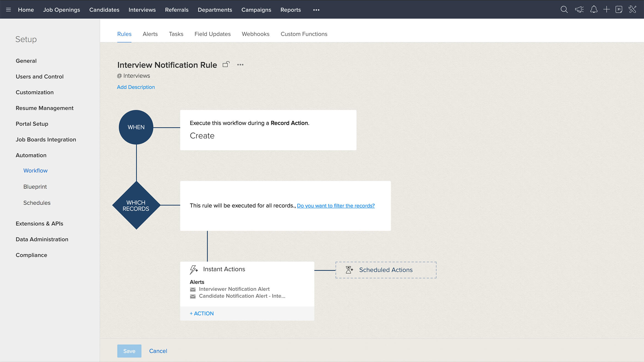Click the Instant Actions lightning icon

[x=193, y=269]
